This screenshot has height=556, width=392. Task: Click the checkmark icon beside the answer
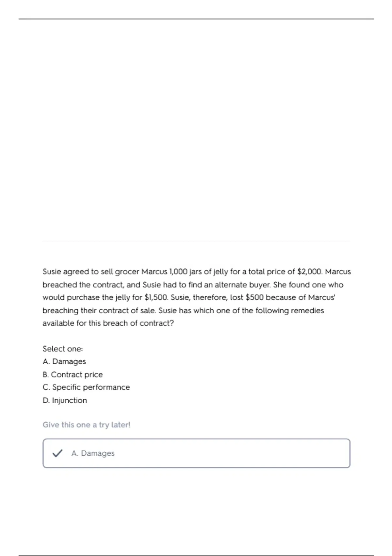57,453
